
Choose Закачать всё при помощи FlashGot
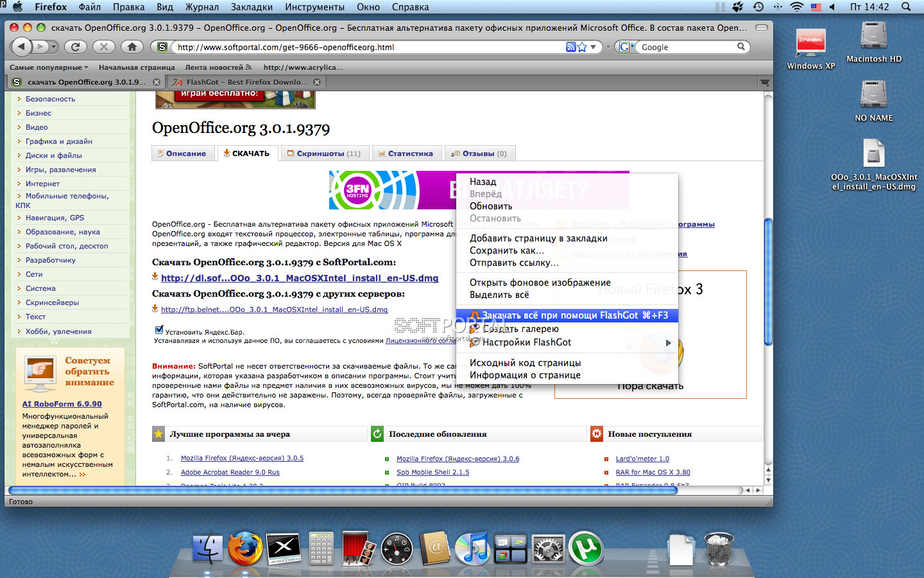[567, 315]
